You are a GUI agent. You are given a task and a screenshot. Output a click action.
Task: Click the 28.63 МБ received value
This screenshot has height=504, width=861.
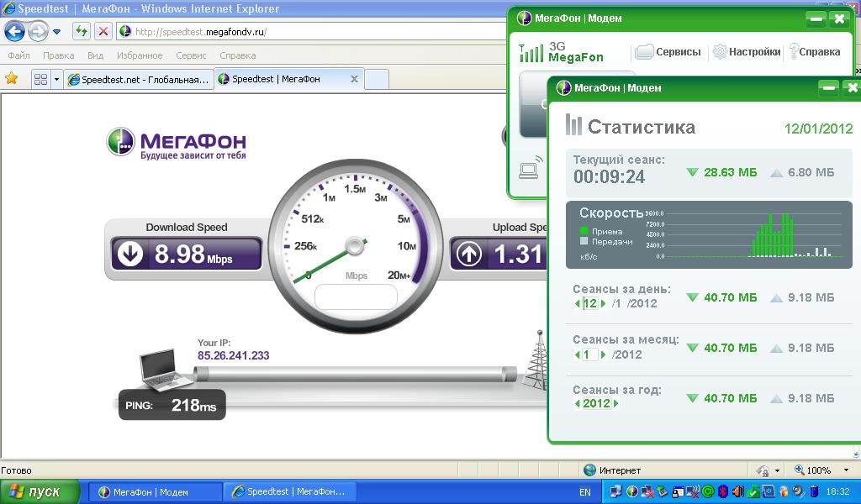click(x=731, y=172)
